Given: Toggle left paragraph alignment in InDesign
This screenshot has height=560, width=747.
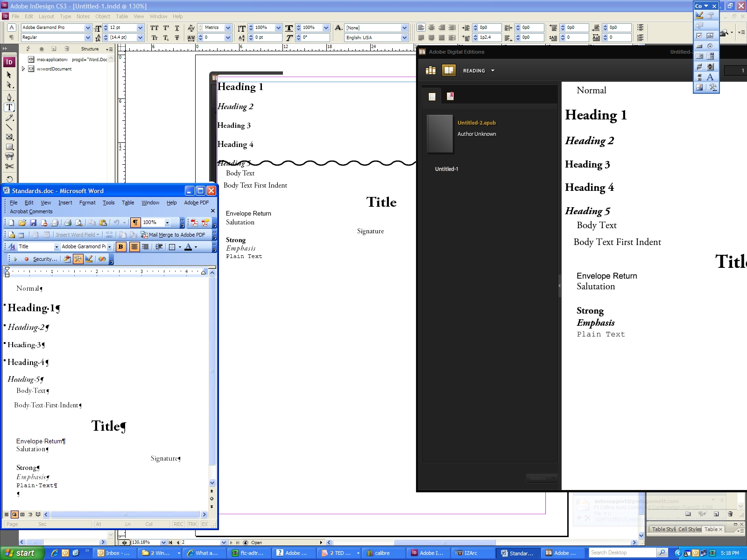Looking at the screenshot, I should [x=421, y=28].
